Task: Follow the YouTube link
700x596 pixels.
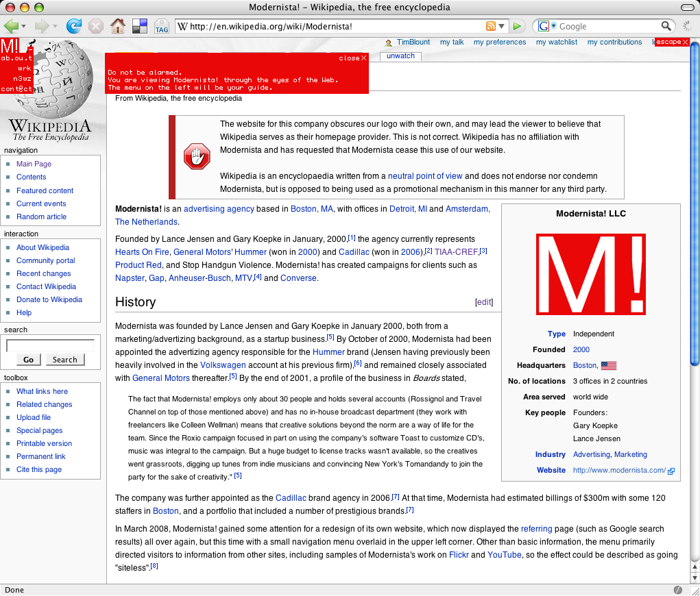Action: [x=504, y=554]
